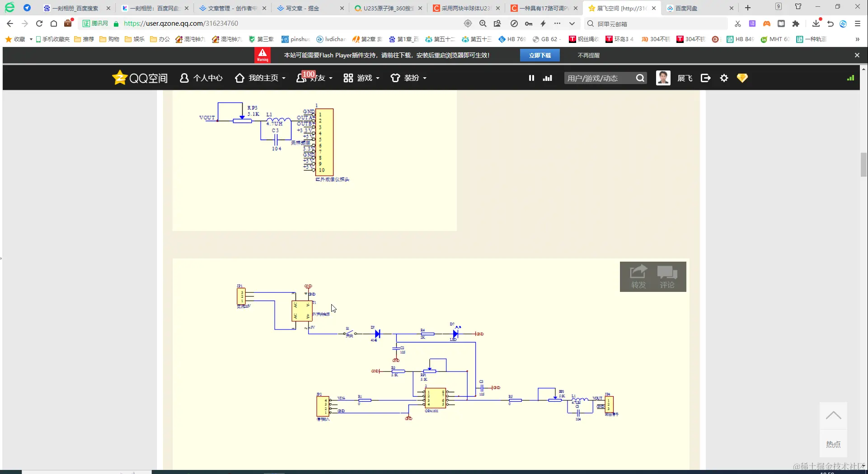Click the QQ空间 logo
868x474 pixels.
(140, 78)
